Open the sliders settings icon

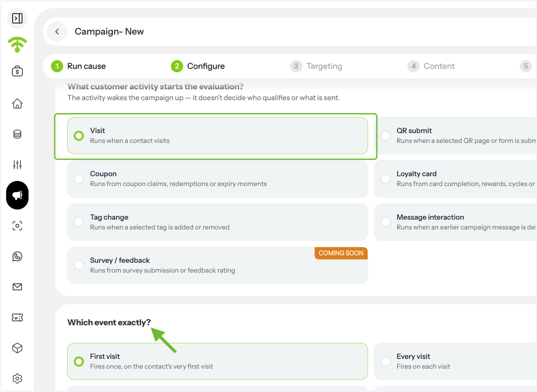pos(17,164)
